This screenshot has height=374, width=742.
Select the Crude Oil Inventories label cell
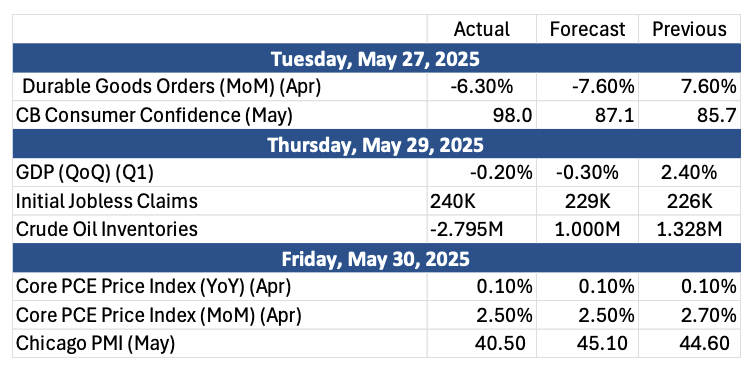point(220,230)
